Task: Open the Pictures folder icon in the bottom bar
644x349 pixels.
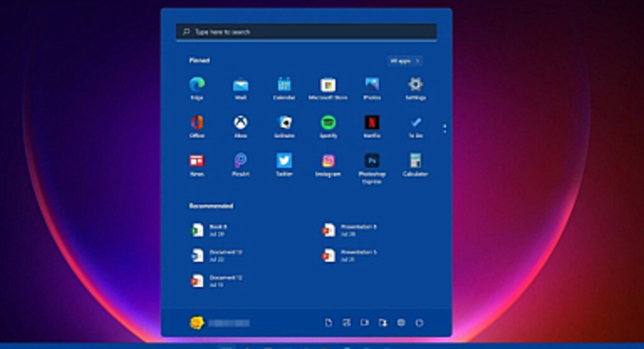Action: click(347, 323)
